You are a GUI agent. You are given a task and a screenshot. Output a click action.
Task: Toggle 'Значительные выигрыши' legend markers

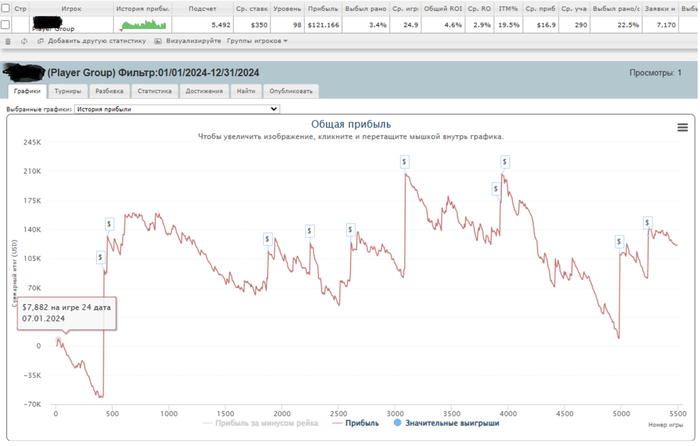(446, 423)
